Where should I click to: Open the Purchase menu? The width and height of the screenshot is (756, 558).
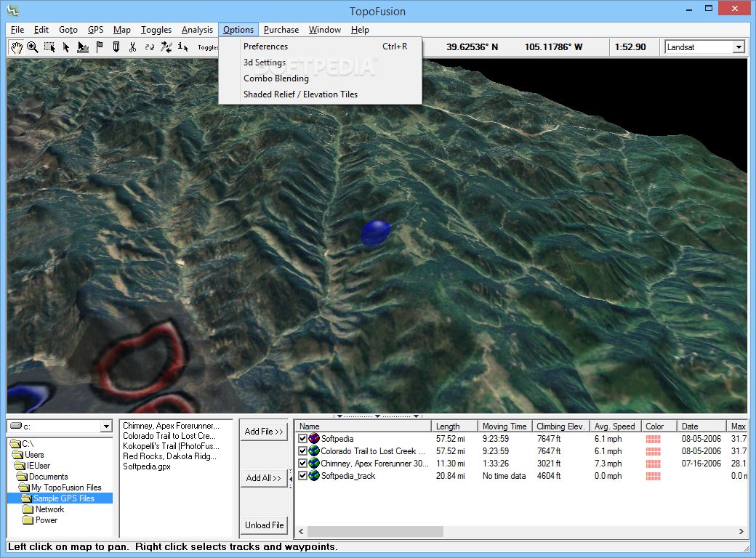pyautogui.click(x=281, y=30)
